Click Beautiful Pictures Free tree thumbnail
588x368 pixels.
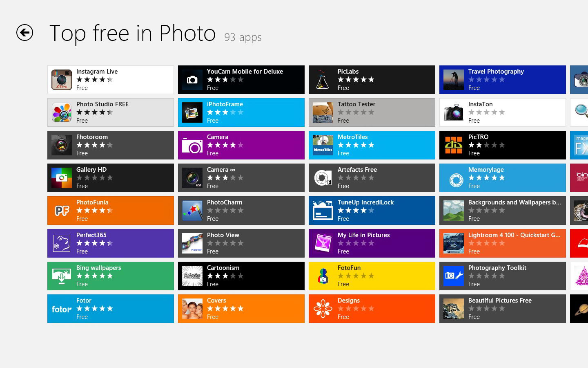click(x=454, y=309)
